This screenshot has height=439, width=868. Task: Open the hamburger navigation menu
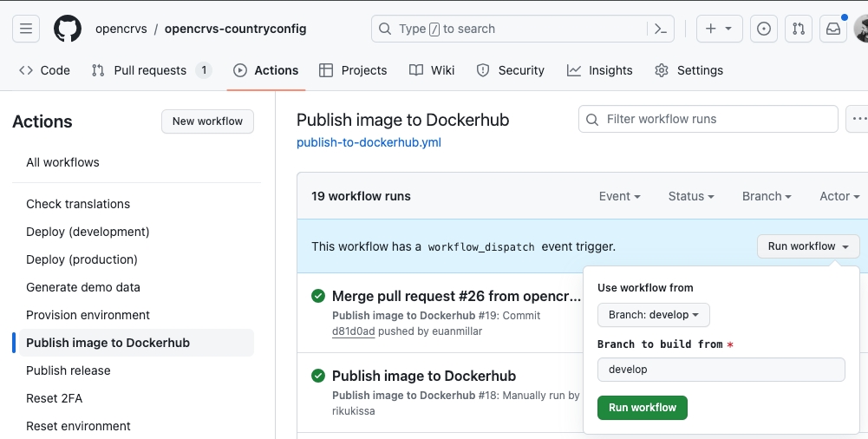[x=26, y=29]
